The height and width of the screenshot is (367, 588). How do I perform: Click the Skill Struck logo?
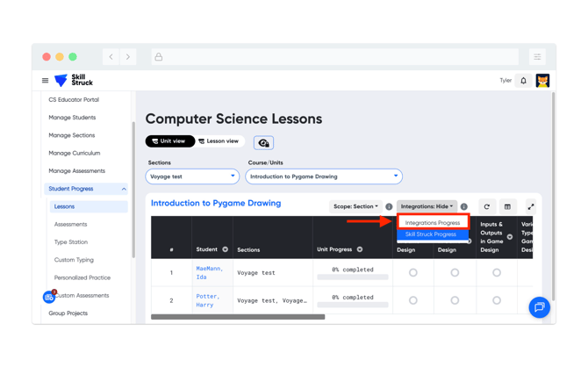click(73, 81)
